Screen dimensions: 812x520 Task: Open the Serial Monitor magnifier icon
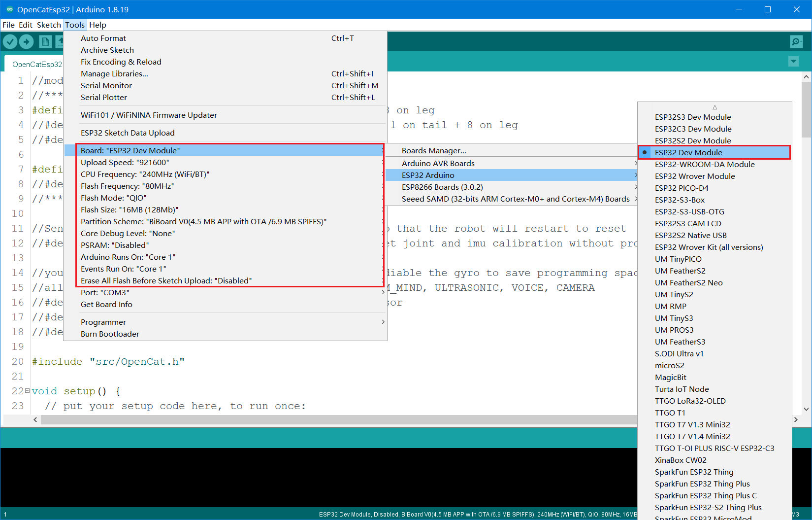[x=796, y=42]
